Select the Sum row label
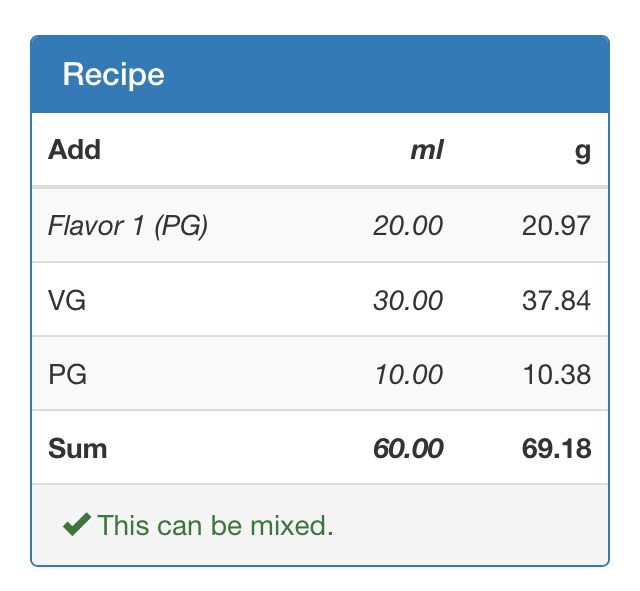 tap(78, 449)
